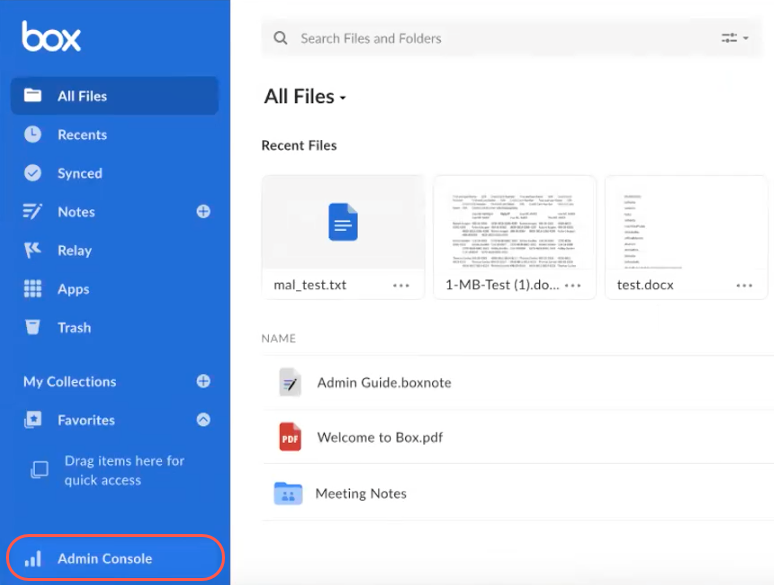
Task: Open mal_test.txt thumbnail
Action: click(343, 222)
